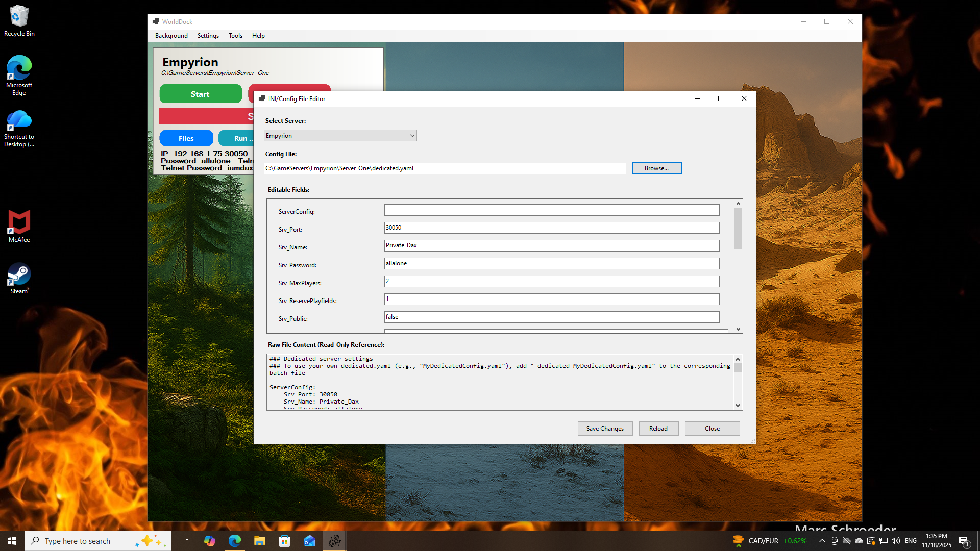Screen dimensions: 980x551
Task: Open Microsoft Store from the taskbar
Action: 284,540
